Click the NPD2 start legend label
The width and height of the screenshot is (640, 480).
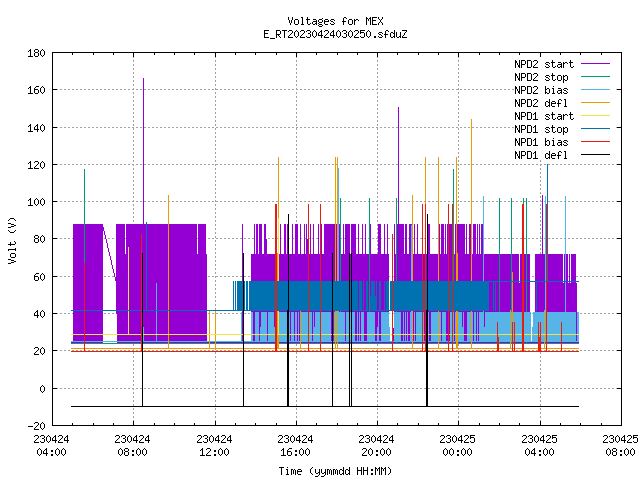(544, 64)
